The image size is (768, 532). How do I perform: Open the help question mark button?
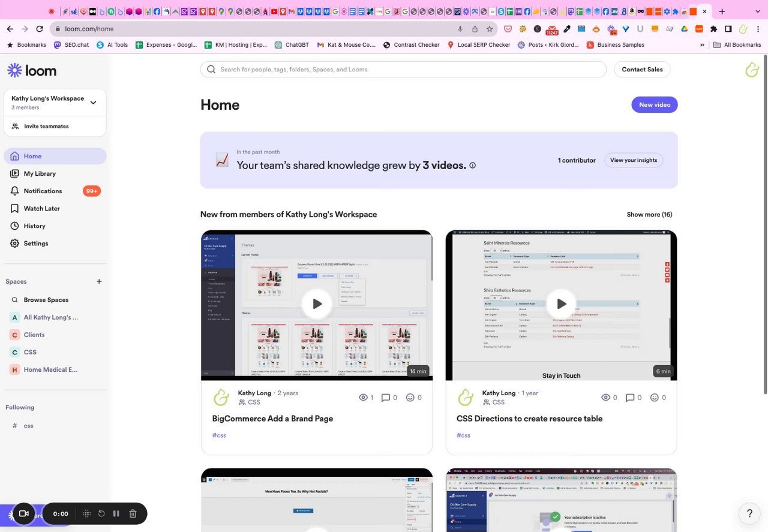(x=749, y=513)
